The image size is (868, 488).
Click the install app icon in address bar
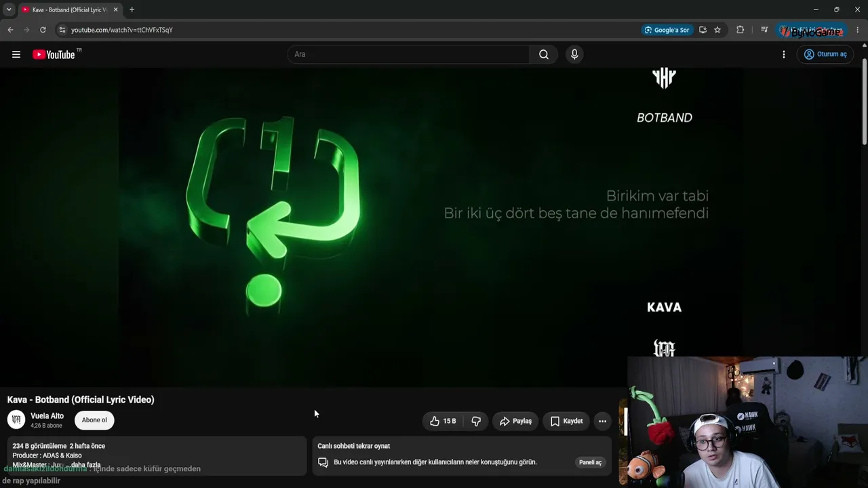click(703, 30)
